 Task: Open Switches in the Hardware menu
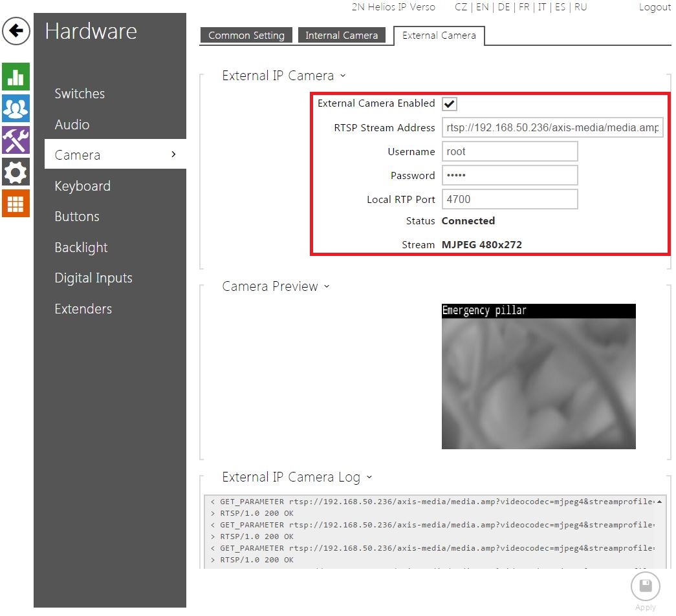point(80,94)
